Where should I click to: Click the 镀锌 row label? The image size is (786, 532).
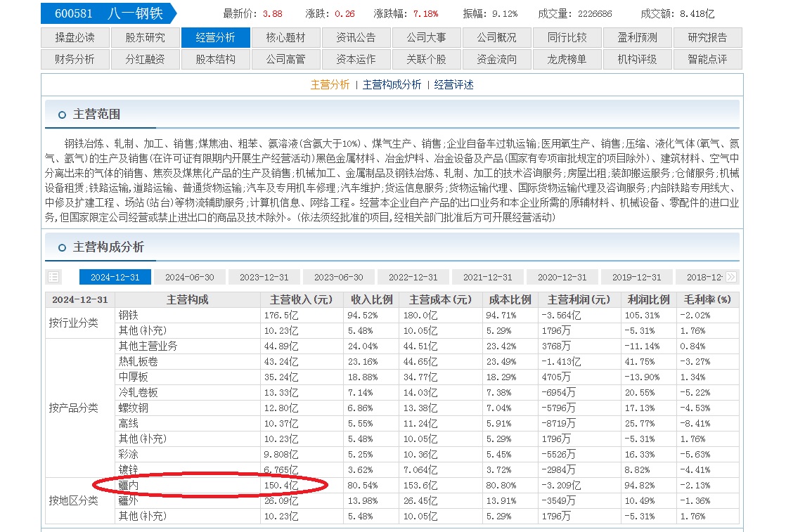[x=129, y=470]
